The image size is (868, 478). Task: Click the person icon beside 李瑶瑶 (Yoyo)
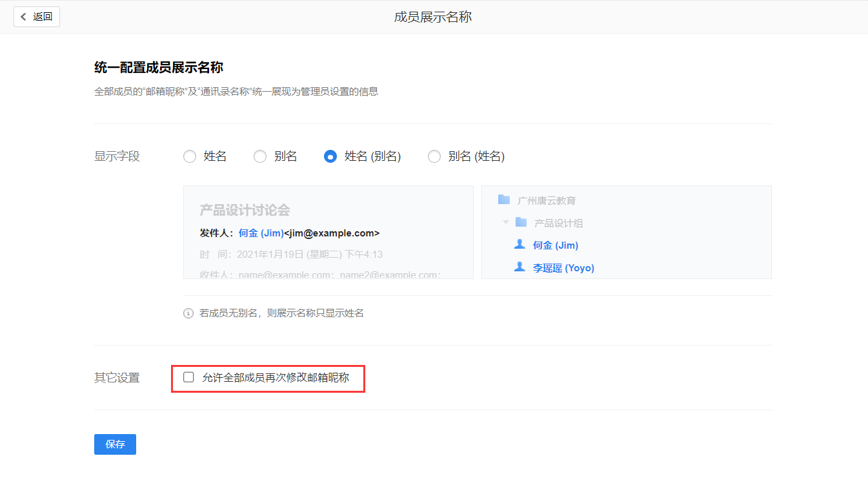[x=520, y=267]
